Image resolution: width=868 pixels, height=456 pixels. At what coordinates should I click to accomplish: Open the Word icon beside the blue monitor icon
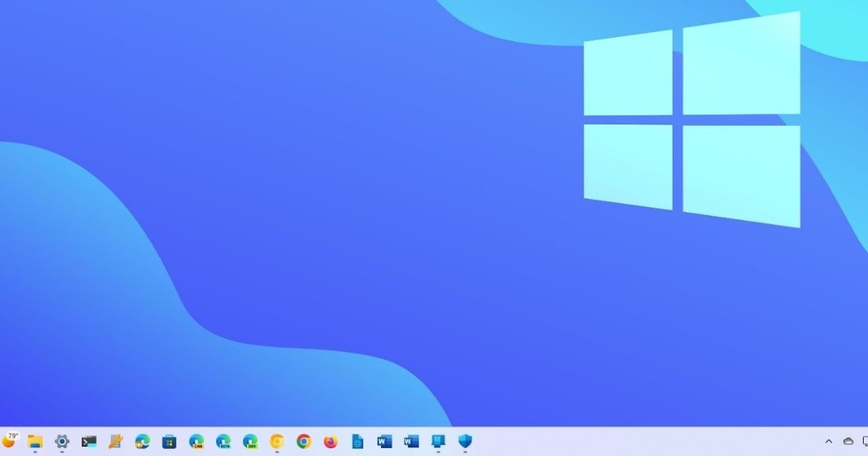coord(411,442)
